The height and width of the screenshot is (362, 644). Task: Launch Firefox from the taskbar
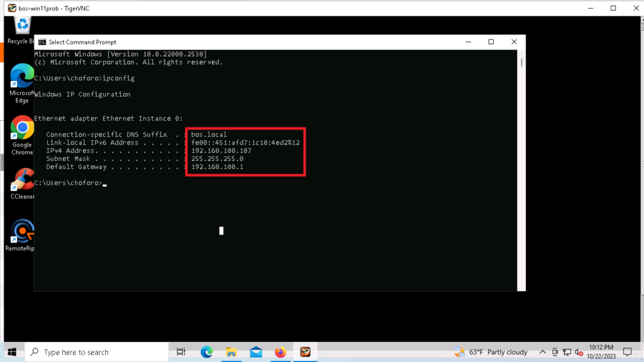pos(280,352)
